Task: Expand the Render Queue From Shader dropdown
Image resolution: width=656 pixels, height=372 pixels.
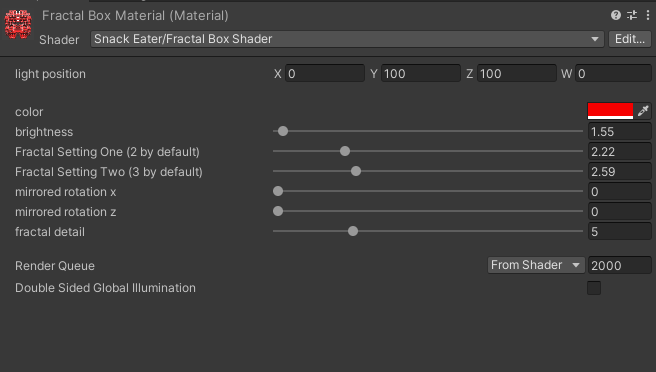Action: pos(536,265)
